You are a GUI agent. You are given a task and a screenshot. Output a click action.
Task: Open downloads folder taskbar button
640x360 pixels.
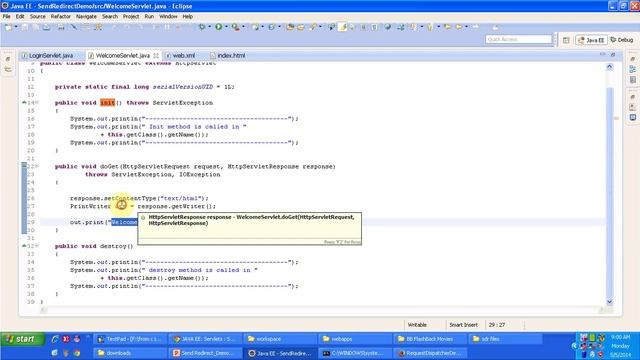130,353
